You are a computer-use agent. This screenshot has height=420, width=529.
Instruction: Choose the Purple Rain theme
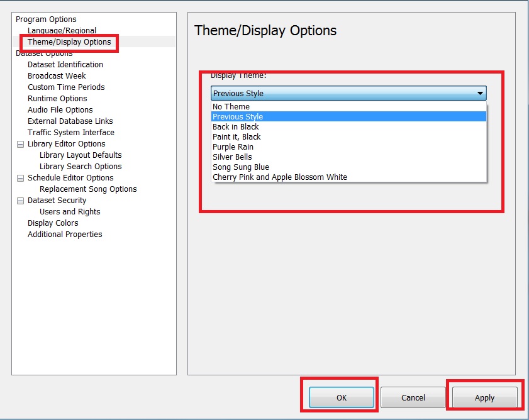click(233, 147)
